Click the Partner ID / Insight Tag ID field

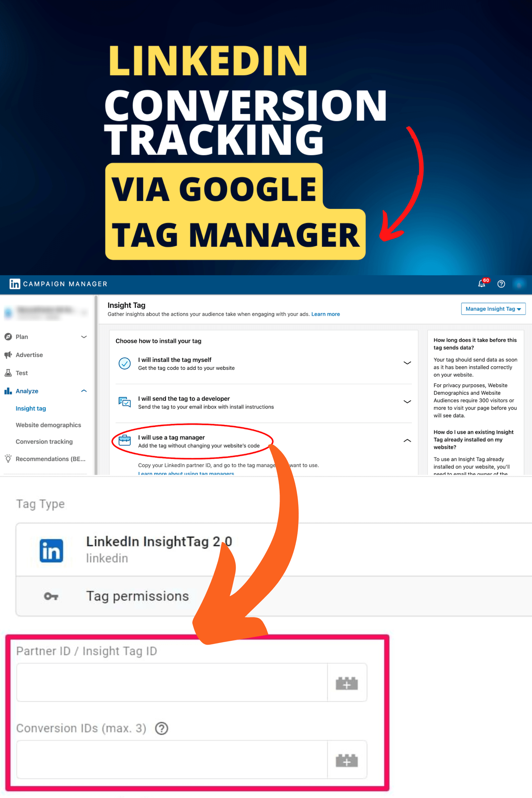[x=172, y=683]
